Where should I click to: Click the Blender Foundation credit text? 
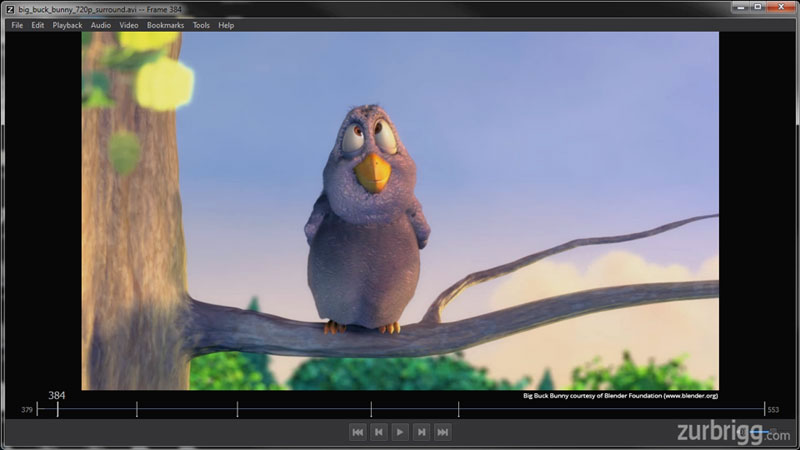[620, 395]
